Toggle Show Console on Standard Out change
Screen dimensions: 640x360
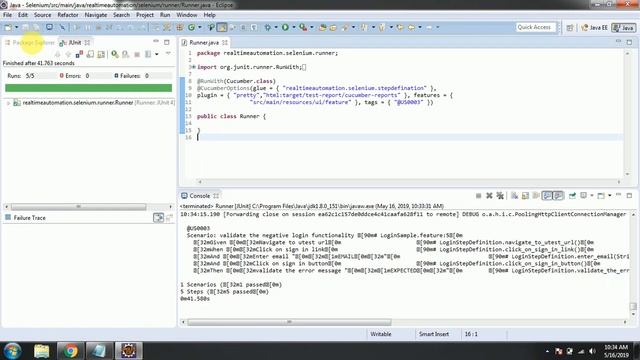point(547,196)
